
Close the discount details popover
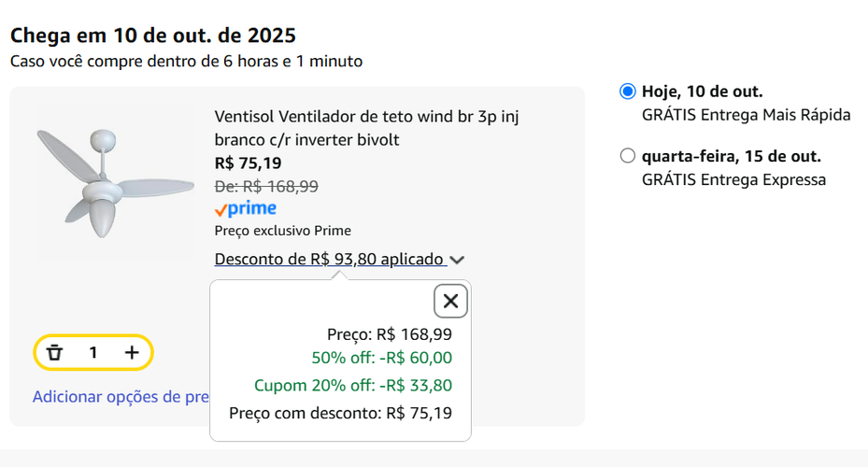450,301
